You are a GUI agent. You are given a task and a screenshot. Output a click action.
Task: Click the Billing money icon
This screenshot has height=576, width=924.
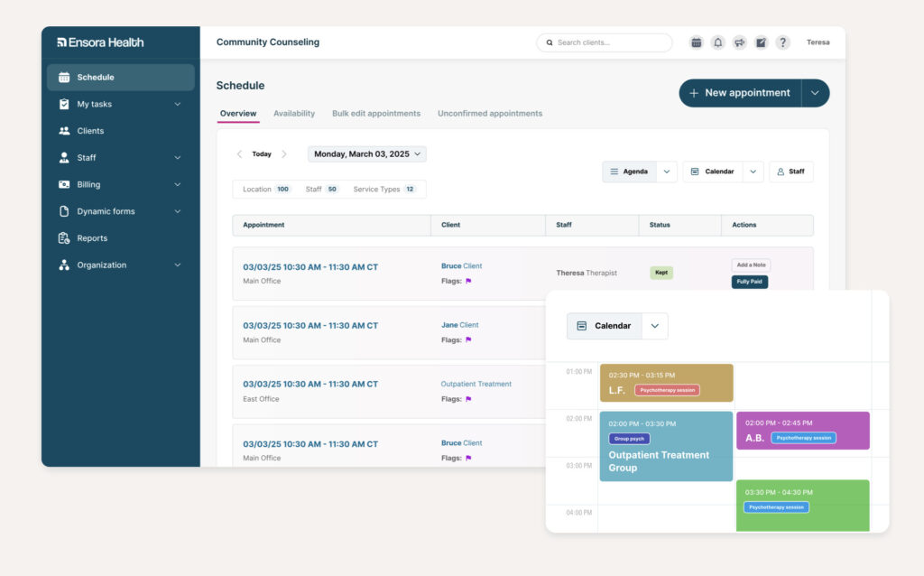[x=64, y=184]
